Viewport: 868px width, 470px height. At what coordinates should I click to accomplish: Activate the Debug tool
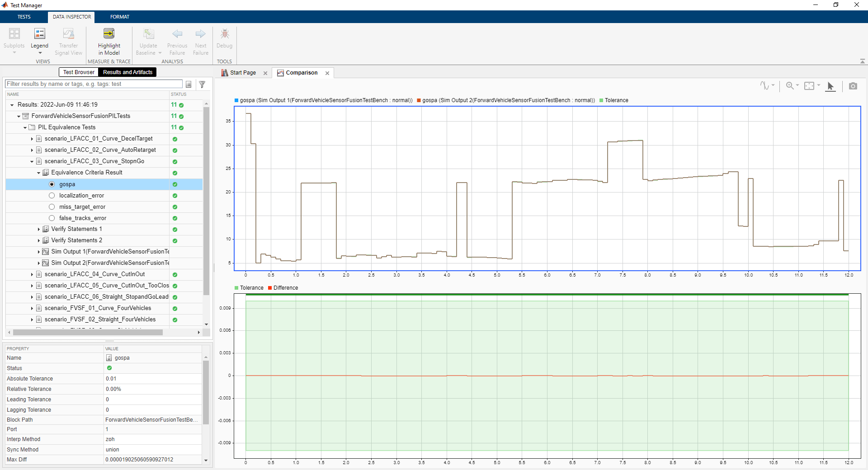pos(224,40)
